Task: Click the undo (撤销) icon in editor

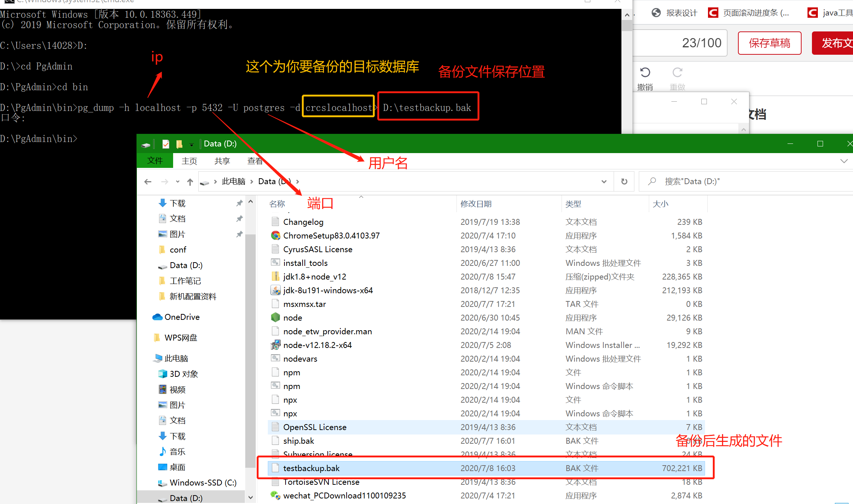Action: (x=645, y=72)
